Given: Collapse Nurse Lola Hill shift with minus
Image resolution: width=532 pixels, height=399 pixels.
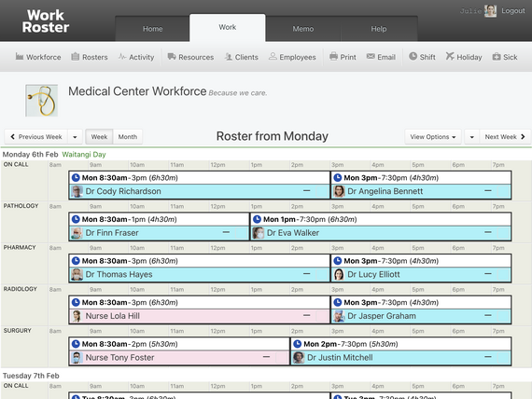Looking at the screenshot, I should 307,316.
